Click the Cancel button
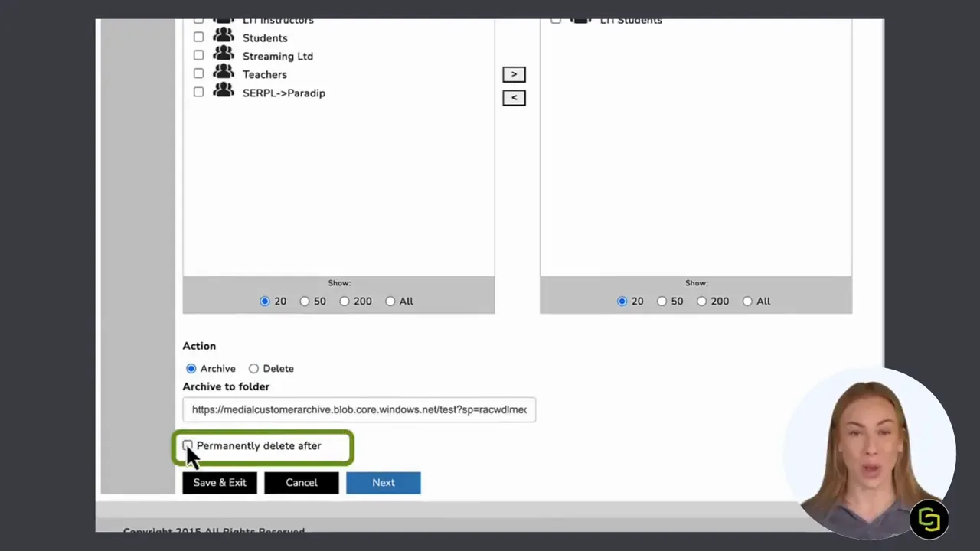The height and width of the screenshot is (551, 980). [x=302, y=483]
